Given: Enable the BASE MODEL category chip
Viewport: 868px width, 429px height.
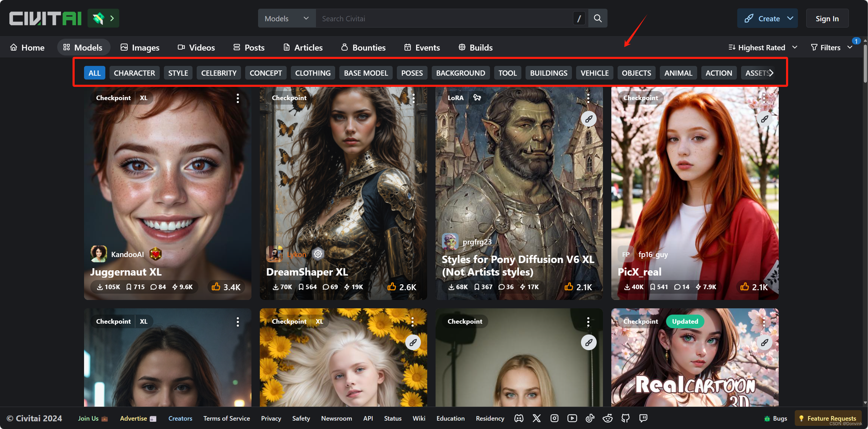Looking at the screenshot, I should click(x=366, y=73).
